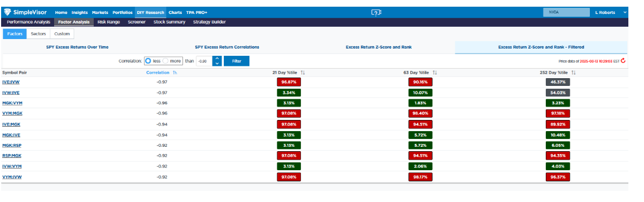Viewport: 644px width, 202px height.
Task: Open the DIY Research menu item
Action: pos(151,13)
